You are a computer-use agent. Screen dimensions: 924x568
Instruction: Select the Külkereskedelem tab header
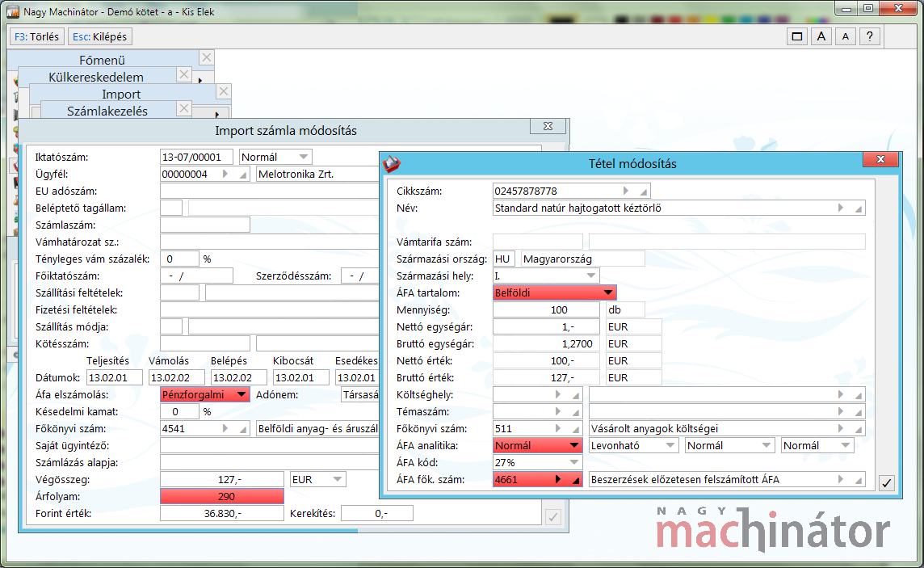click(x=96, y=77)
